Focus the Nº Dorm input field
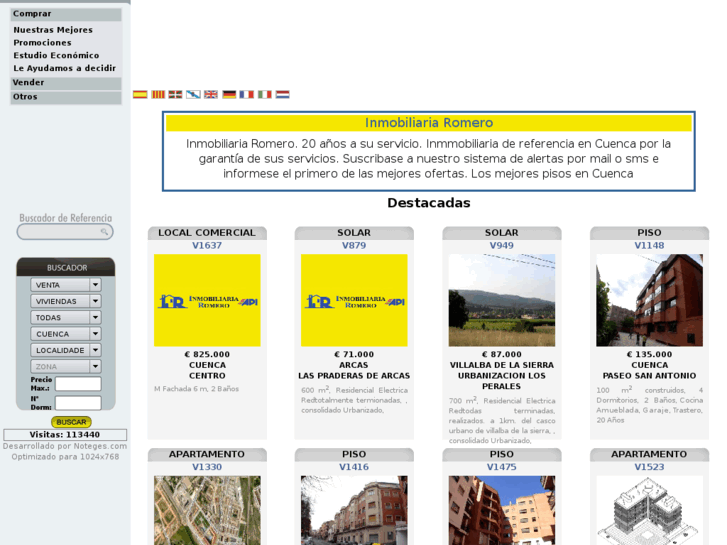The height and width of the screenshot is (545, 727). [x=78, y=403]
